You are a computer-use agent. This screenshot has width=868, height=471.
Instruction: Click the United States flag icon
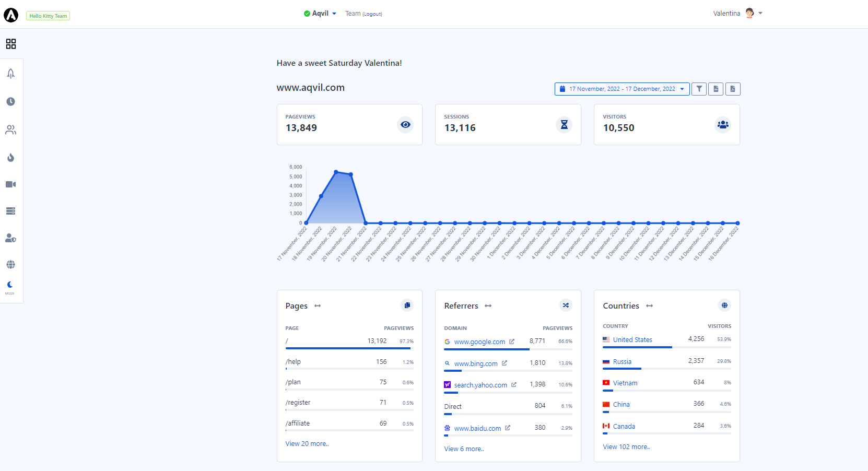pos(606,339)
